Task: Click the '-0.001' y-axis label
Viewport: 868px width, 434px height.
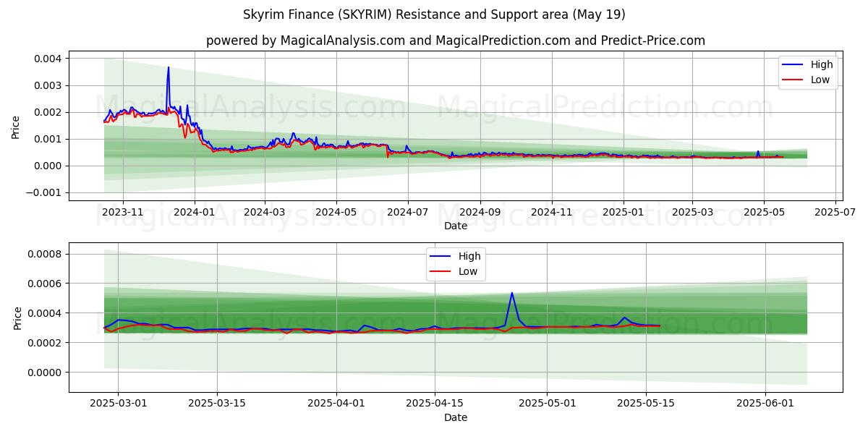Action: pyautogui.click(x=45, y=192)
